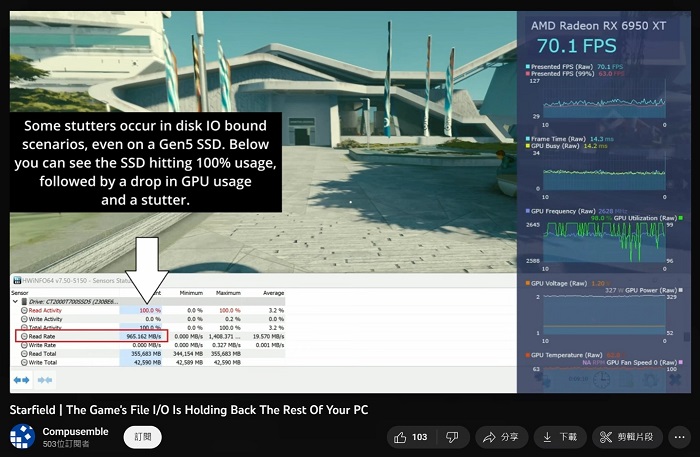Click the Sensor column header
Viewport: 700px width, 457px height.
point(20,293)
